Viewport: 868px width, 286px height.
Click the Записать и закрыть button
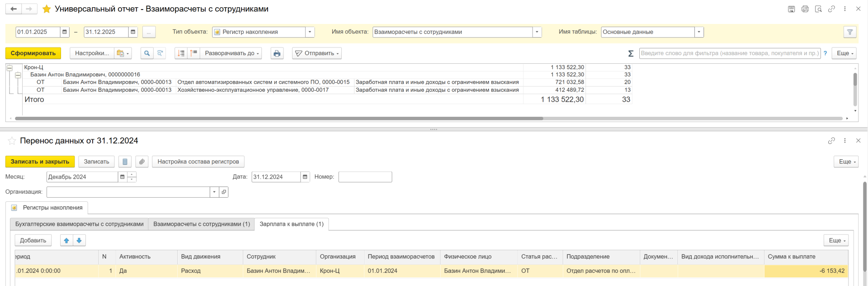pyautogui.click(x=40, y=162)
